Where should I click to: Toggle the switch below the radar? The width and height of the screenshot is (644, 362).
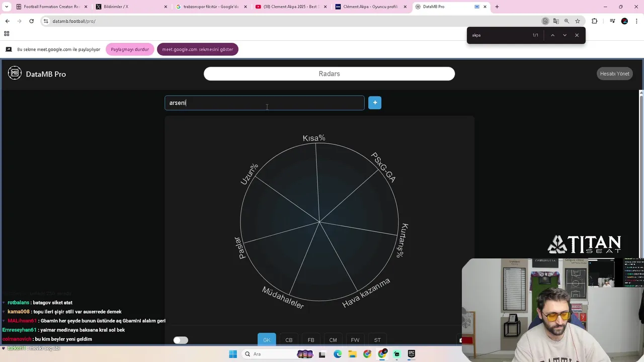point(181,340)
